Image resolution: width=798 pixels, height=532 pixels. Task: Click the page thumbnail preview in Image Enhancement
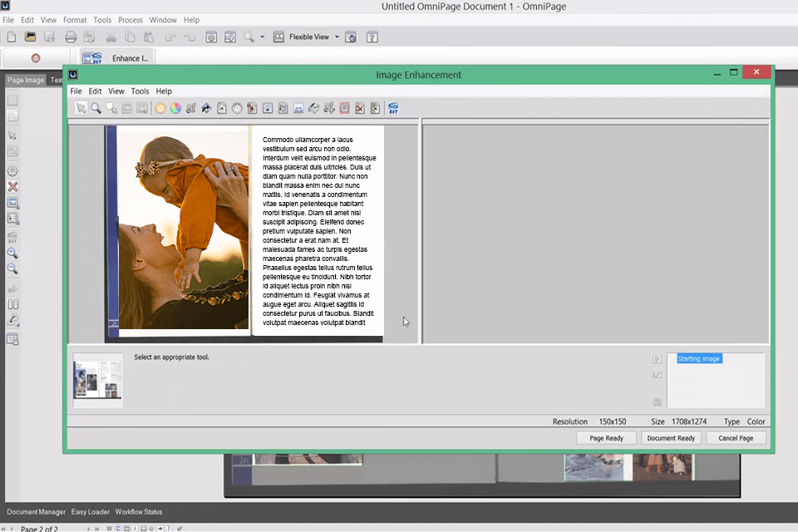[98, 380]
